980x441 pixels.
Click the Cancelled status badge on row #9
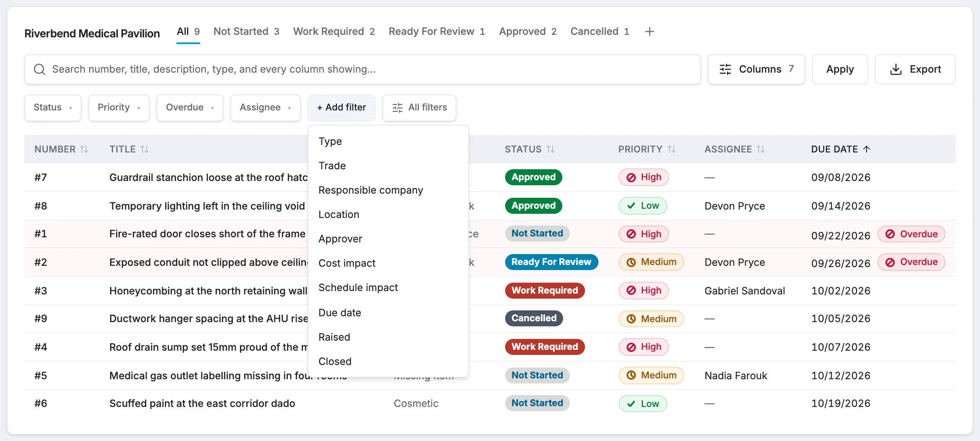(534, 318)
